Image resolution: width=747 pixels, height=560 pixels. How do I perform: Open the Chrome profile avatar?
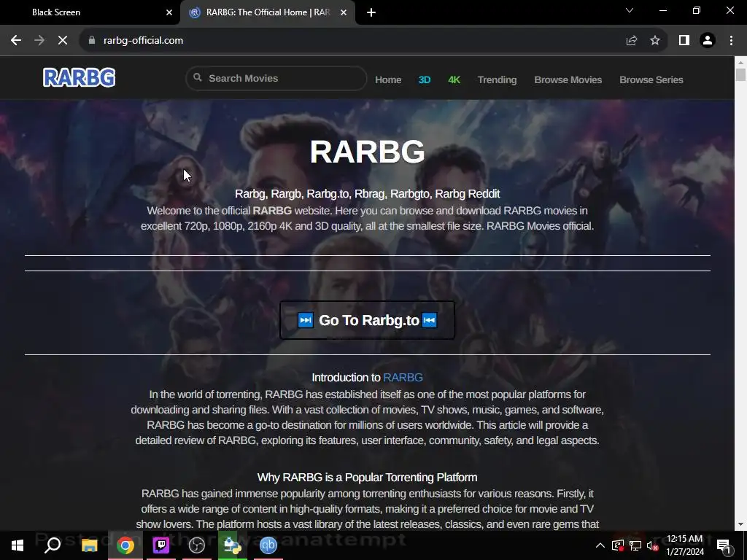708,41
